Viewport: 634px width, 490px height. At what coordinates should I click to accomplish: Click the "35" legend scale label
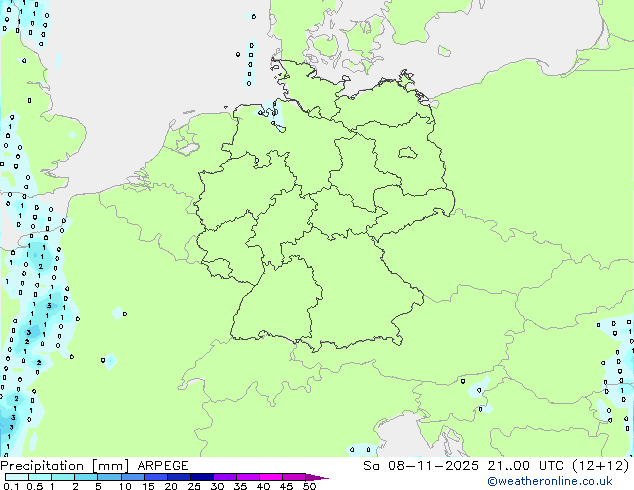tap(240, 486)
